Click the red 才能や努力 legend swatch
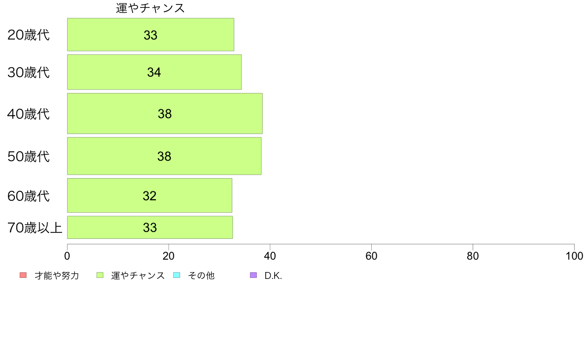This screenshot has height=364, width=588. click(x=23, y=275)
